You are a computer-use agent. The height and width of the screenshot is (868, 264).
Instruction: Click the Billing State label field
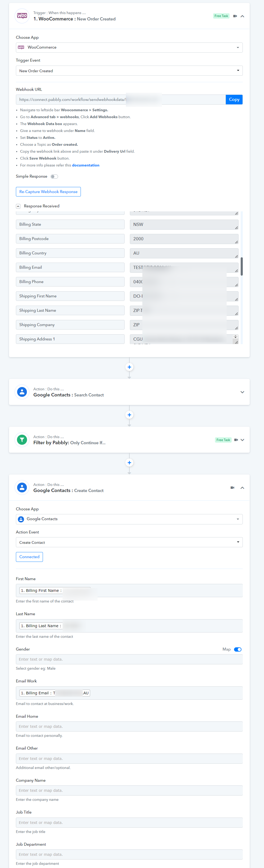70,224
